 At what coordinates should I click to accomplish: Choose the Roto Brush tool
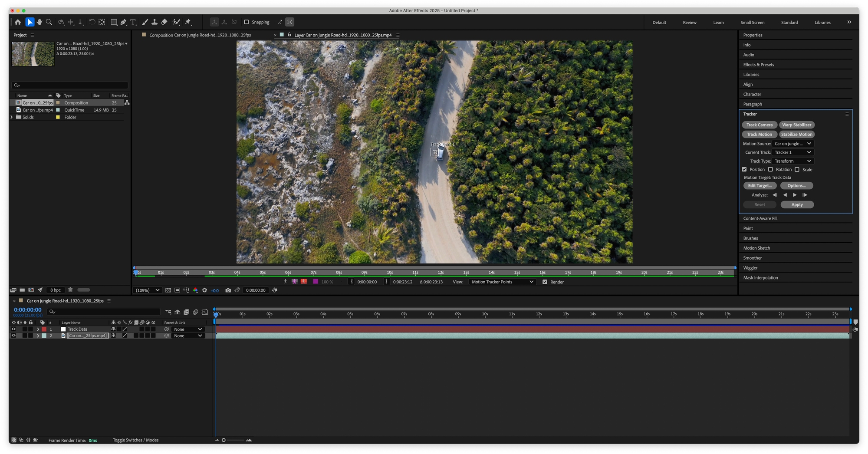[x=176, y=22]
